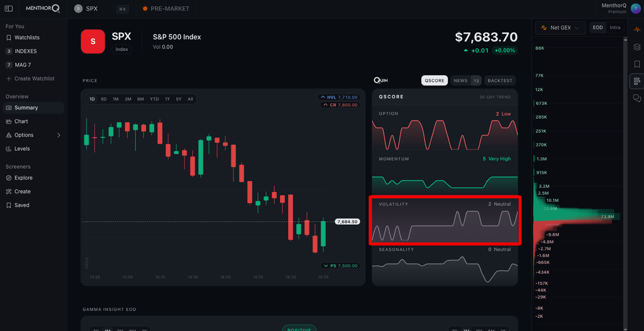Viewport: 644px width, 331px height.
Task: Select the YTD price range
Action: [155, 99]
